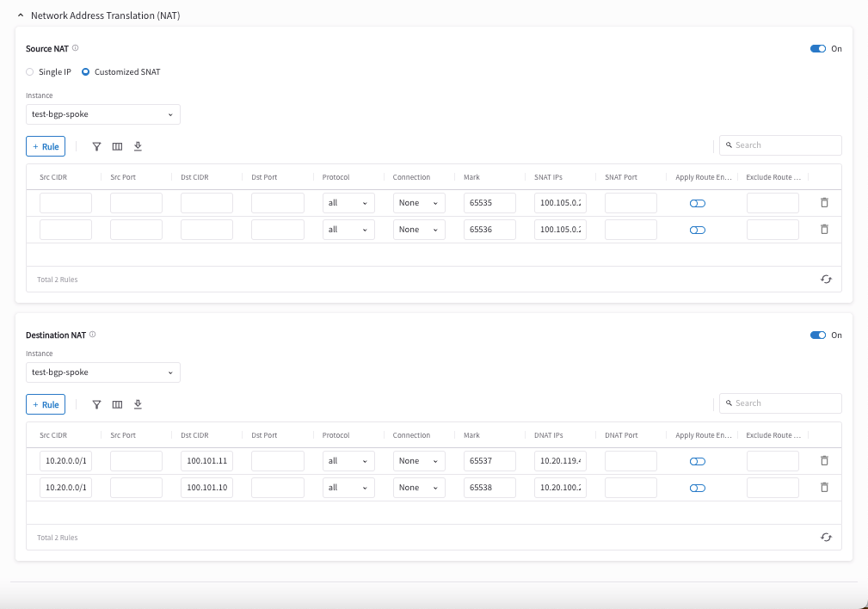Enable Apply Route Entry for mark 65537 rule
This screenshot has width=868, height=609.
[x=697, y=462]
